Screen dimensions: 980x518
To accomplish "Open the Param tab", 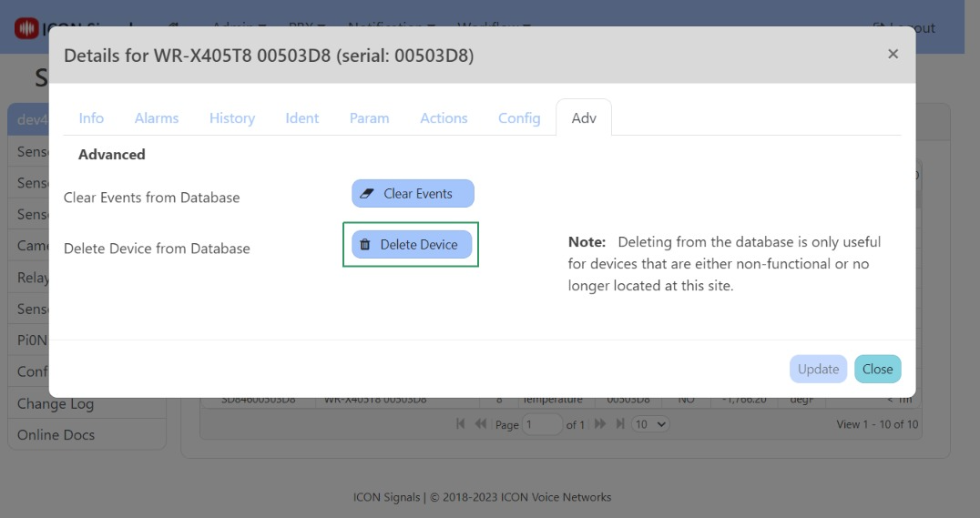I will tap(369, 118).
